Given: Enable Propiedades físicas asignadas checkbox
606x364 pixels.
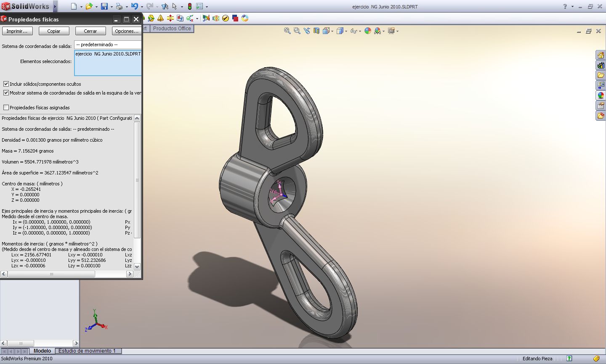Looking at the screenshot, I should 6,108.
